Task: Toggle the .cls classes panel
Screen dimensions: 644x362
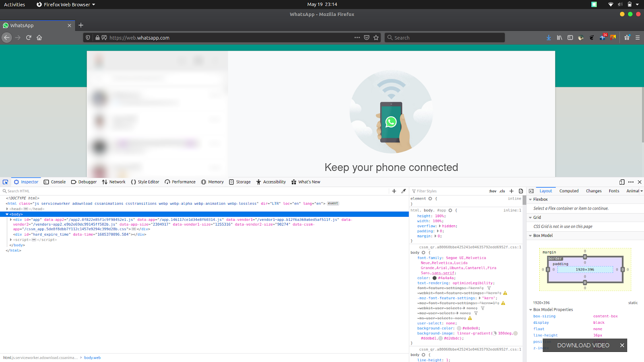Action: click(x=502, y=191)
